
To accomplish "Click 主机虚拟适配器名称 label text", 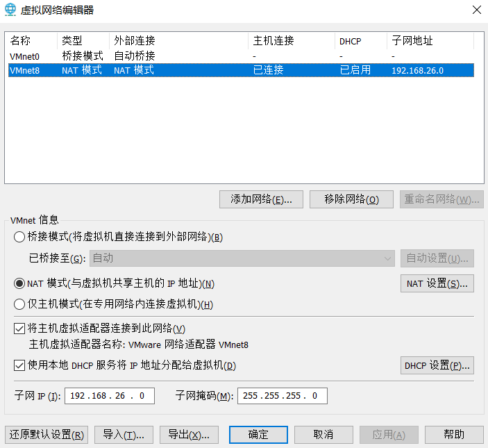I will point(139,345).
